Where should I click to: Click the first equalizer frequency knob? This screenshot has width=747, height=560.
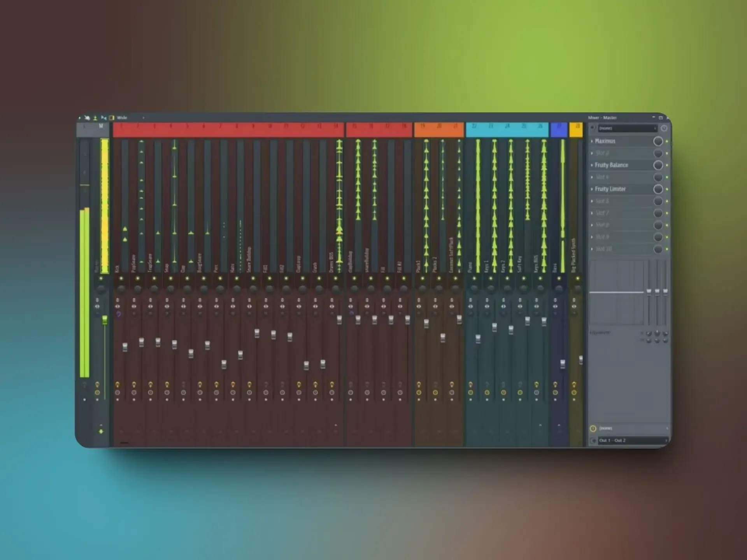point(649,333)
